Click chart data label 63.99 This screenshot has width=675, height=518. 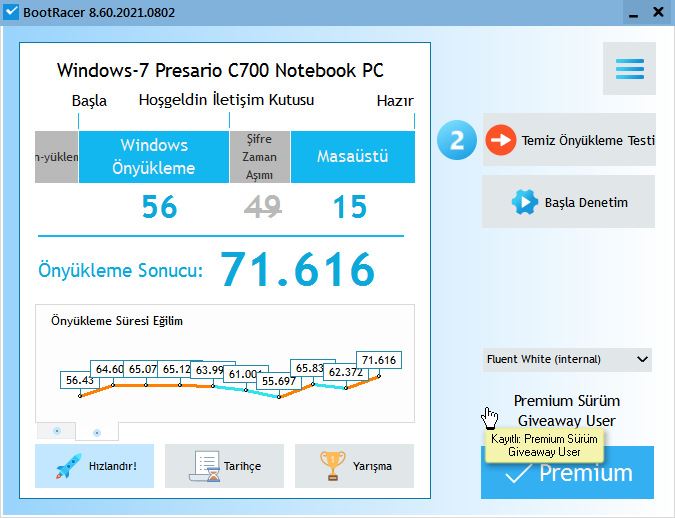point(209,370)
